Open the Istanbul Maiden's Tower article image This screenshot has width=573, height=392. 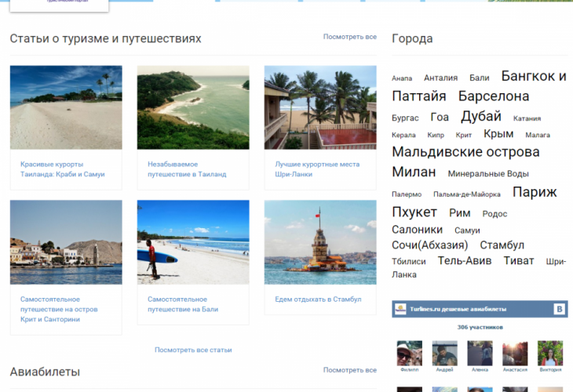pyautogui.click(x=320, y=241)
